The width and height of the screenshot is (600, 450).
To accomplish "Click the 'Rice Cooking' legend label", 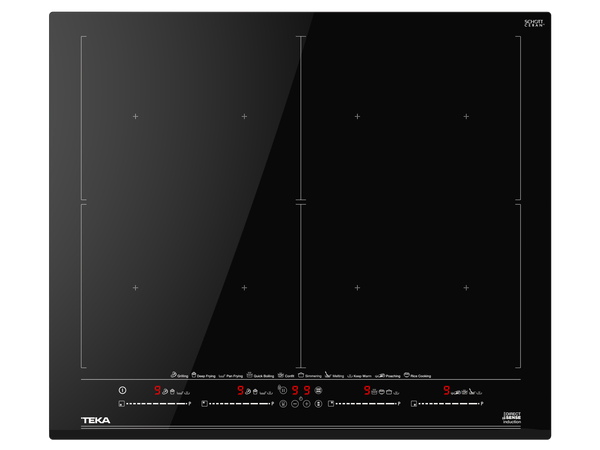I will click(421, 376).
